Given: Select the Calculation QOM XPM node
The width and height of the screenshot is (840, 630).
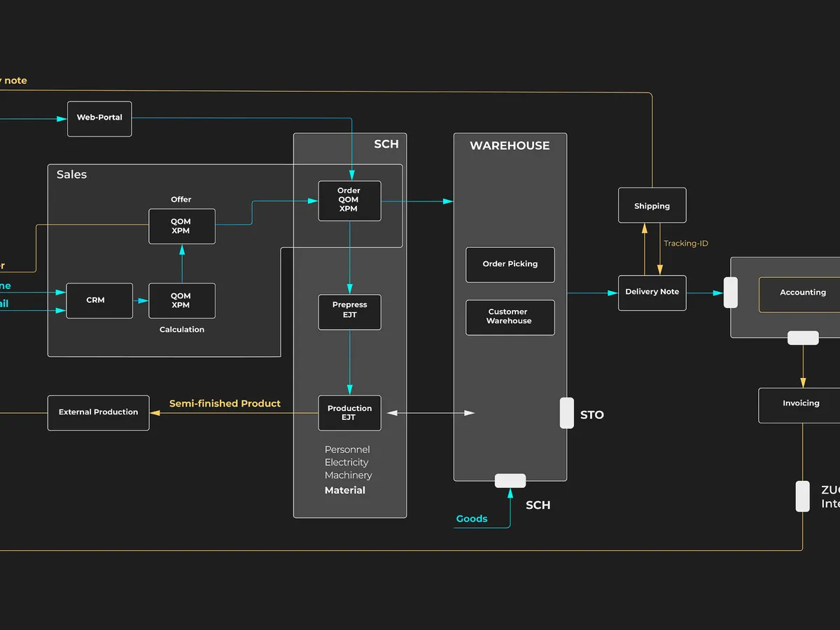Looking at the screenshot, I should point(181,300).
